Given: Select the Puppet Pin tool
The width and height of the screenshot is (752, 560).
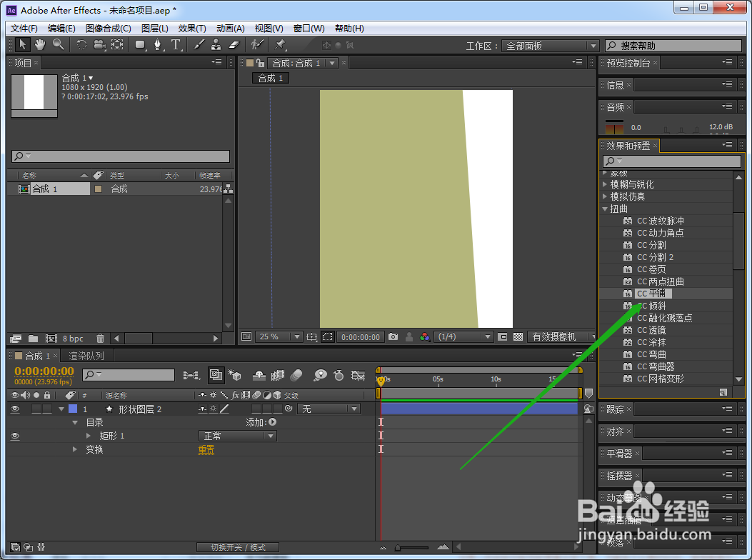Looking at the screenshot, I should point(280,45).
